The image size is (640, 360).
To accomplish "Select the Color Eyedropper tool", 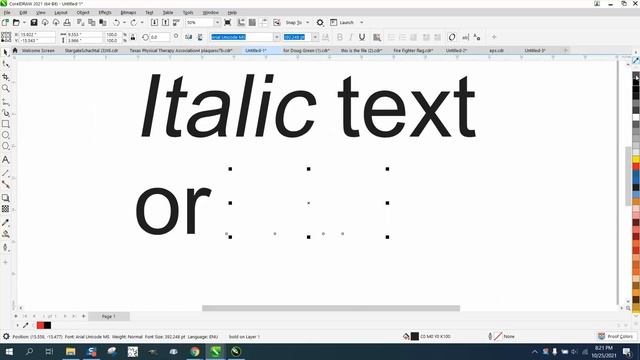I will pos(6,222).
